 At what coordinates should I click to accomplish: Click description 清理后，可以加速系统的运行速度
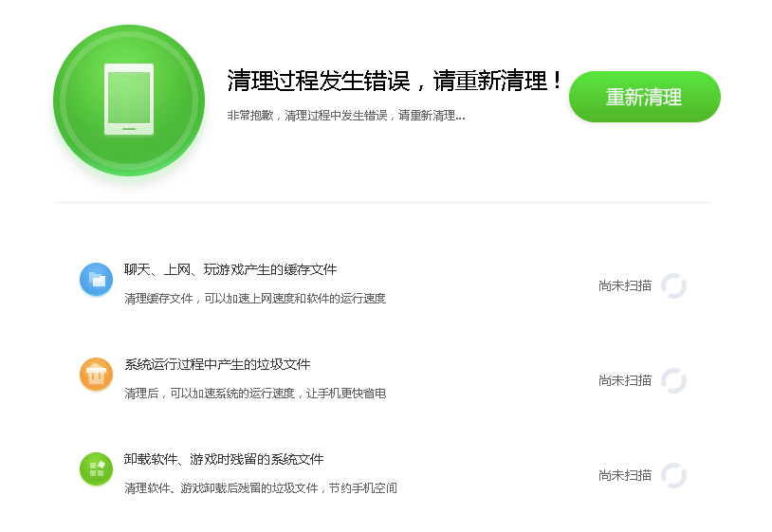point(255,394)
